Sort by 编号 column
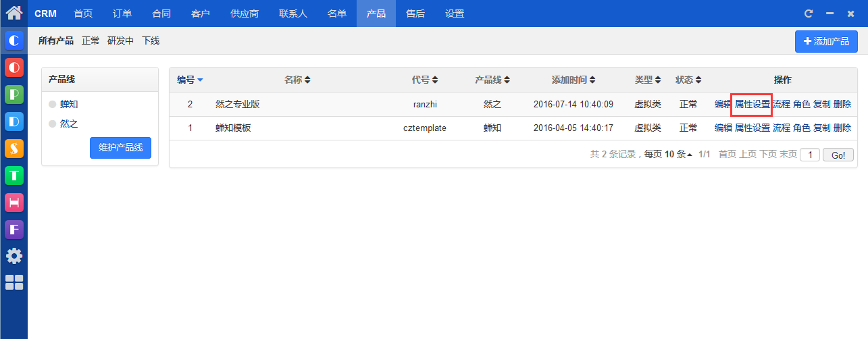Viewport: 868px width, 339px height. [x=190, y=80]
